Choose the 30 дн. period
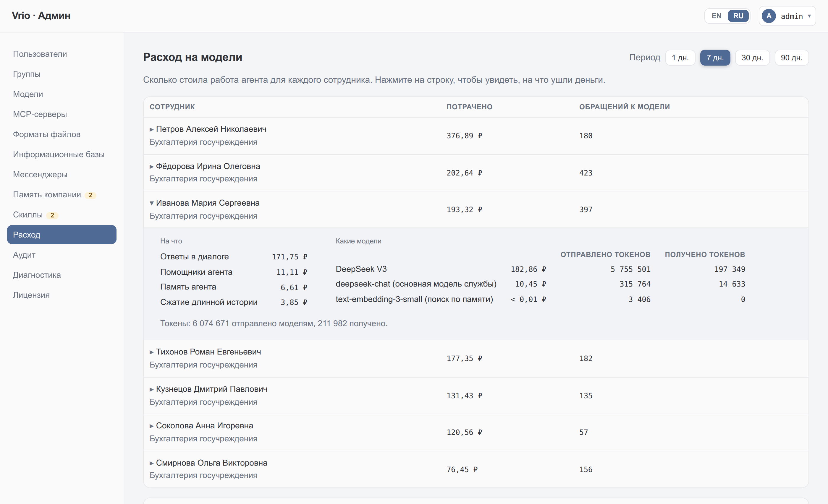Screen dimensions: 828x504 752,57
